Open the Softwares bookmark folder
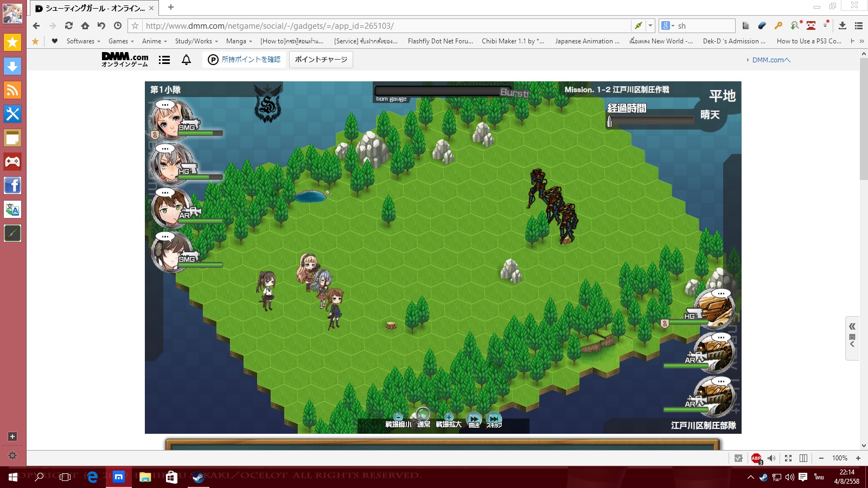The width and height of the screenshot is (868, 488). pyautogui.click(x=83, y=41)
